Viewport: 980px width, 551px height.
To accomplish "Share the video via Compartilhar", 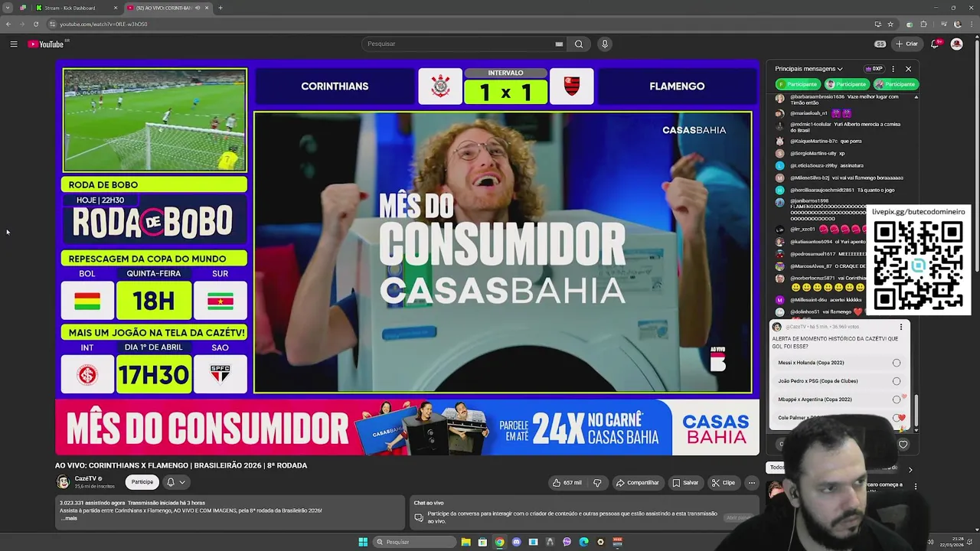I will click(x=637, y=483).
